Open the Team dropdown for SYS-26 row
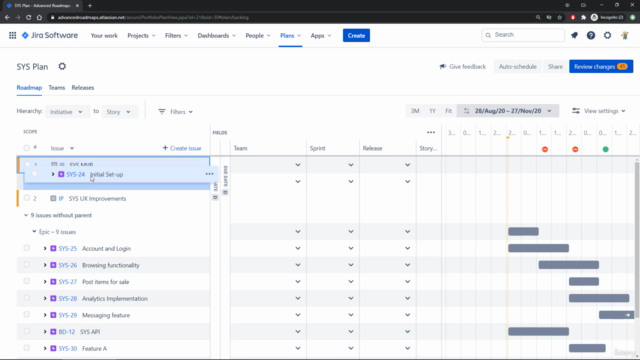The width and height of the screenshot is (640, 360). 298,265
